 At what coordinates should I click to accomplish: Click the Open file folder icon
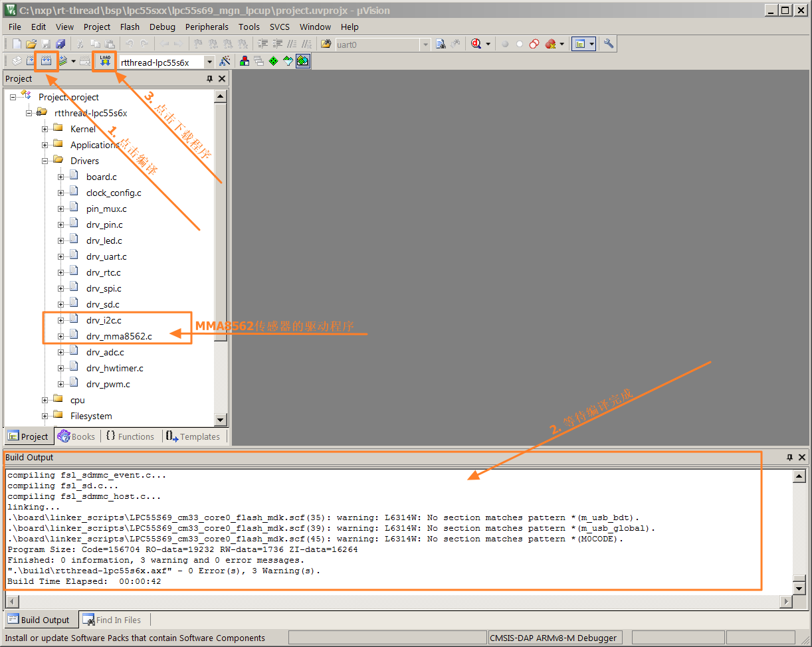coord(31,45)
